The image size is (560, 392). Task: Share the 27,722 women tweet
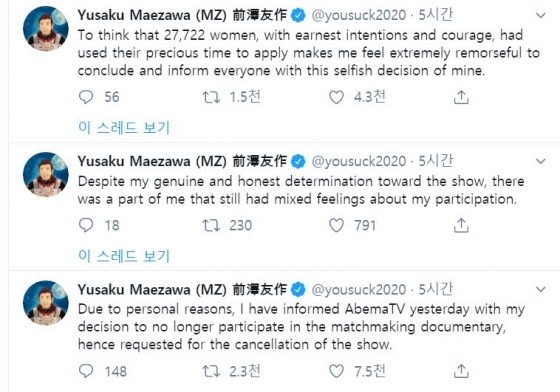point(461,97)
